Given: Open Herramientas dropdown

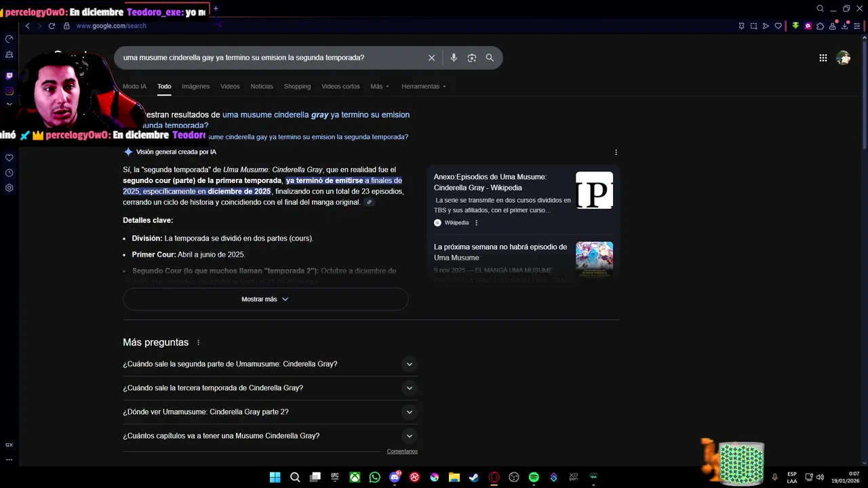Looking at the screenshot, I should point(424,86).
